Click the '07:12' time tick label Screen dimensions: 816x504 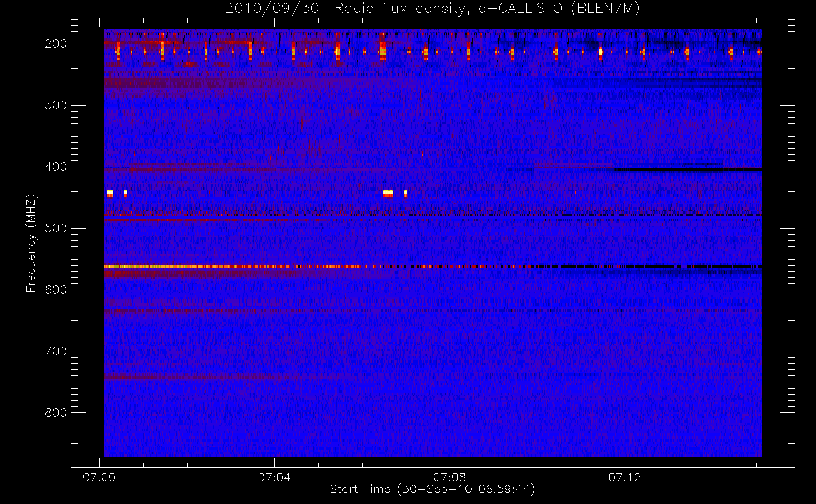point(625,477)
